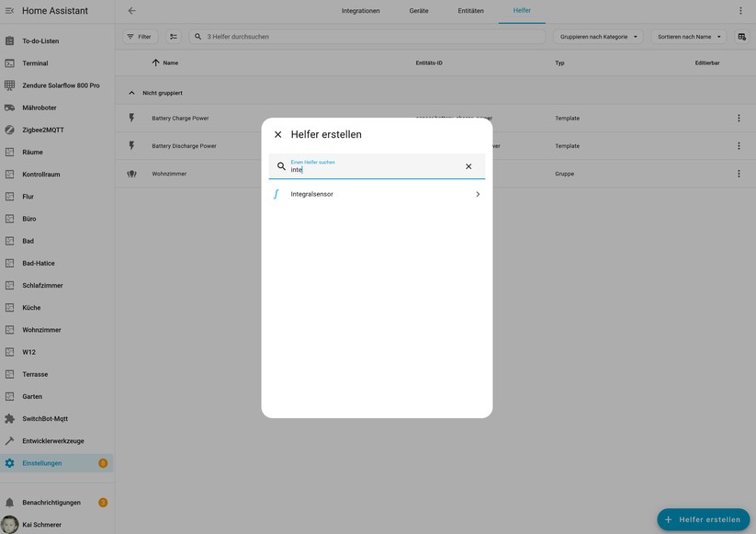Image resolution: width=756 pixels, height=534 pixels.
Task: Go back with the arrow icon
Action: [131, 11]
